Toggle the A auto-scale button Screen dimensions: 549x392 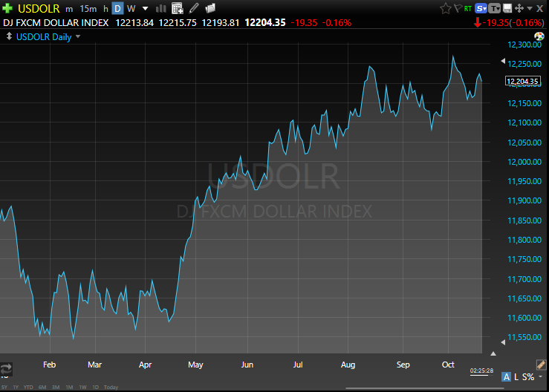tap(507, 377)
